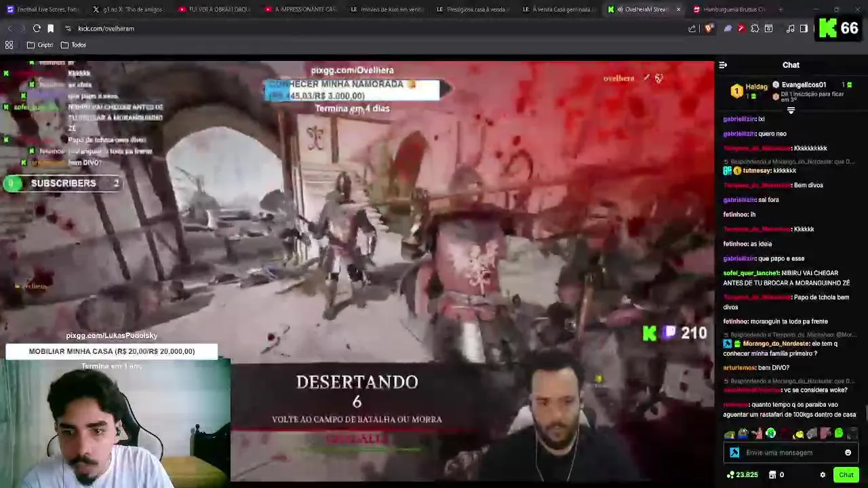Switch to the 'Imoveis de luxo em venda' tab
868x488 pixels.
point(387,9)
